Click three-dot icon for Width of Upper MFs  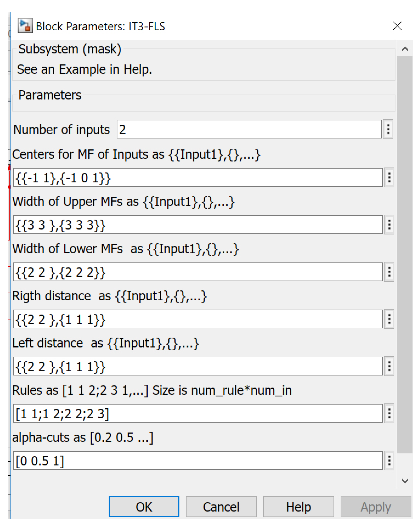coord(389,225)
